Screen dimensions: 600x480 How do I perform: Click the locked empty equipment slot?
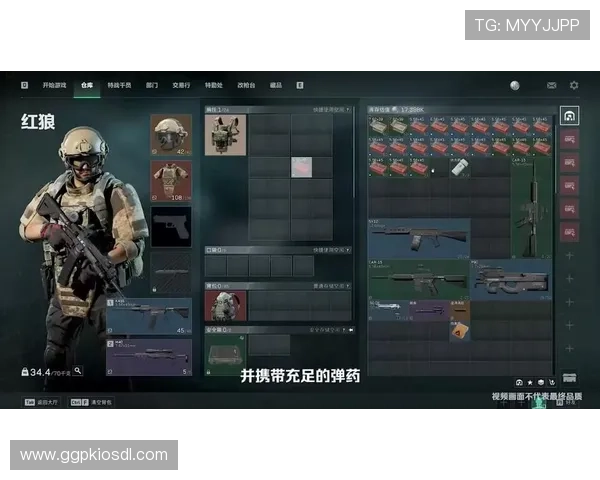pos(171,273)
